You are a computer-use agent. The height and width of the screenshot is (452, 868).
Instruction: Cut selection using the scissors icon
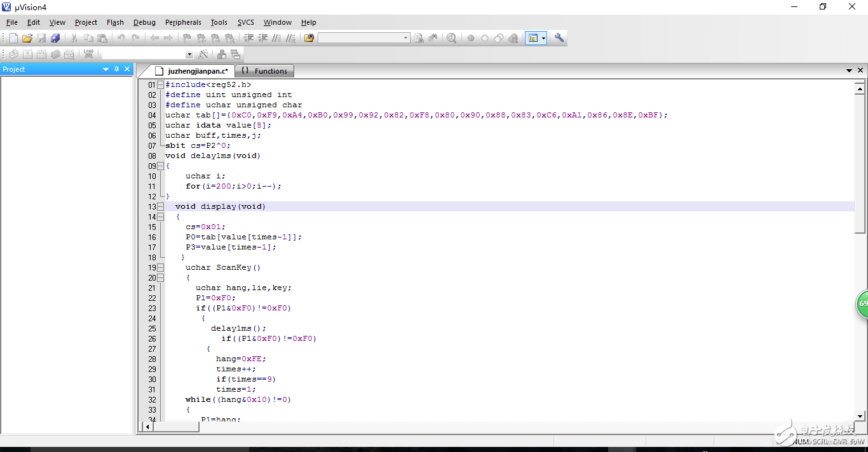click(74, 38)
